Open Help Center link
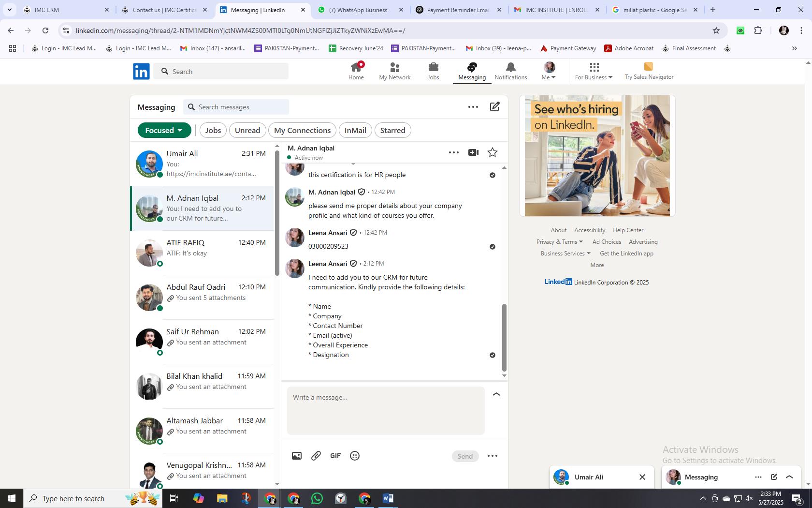812x508 pixels. 628,230
